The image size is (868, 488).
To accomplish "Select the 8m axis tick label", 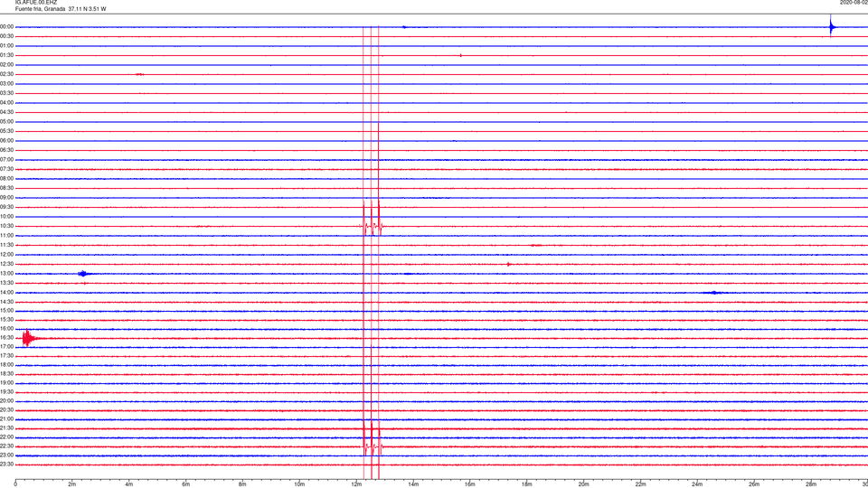I will coord(242,484).
